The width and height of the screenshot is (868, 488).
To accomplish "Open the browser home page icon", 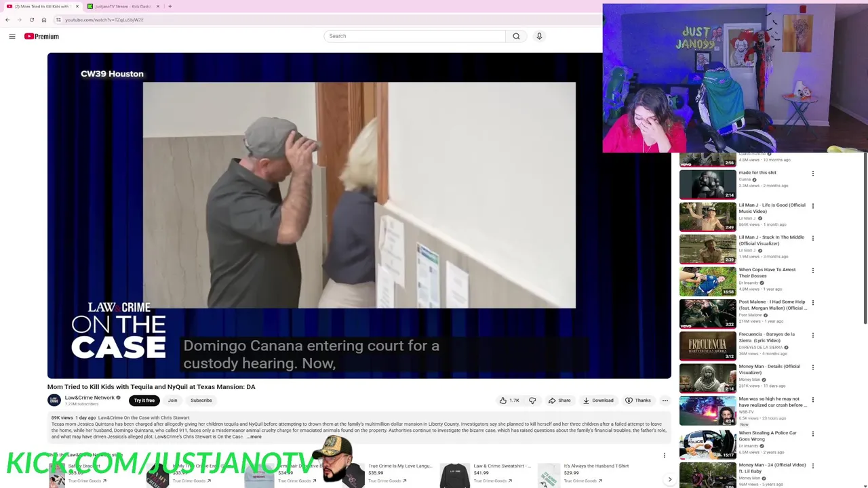I will click(44, 20).
